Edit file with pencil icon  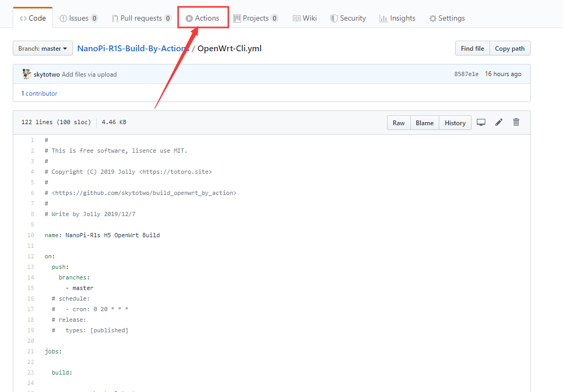pyautogui.click(x=499, y=122)
